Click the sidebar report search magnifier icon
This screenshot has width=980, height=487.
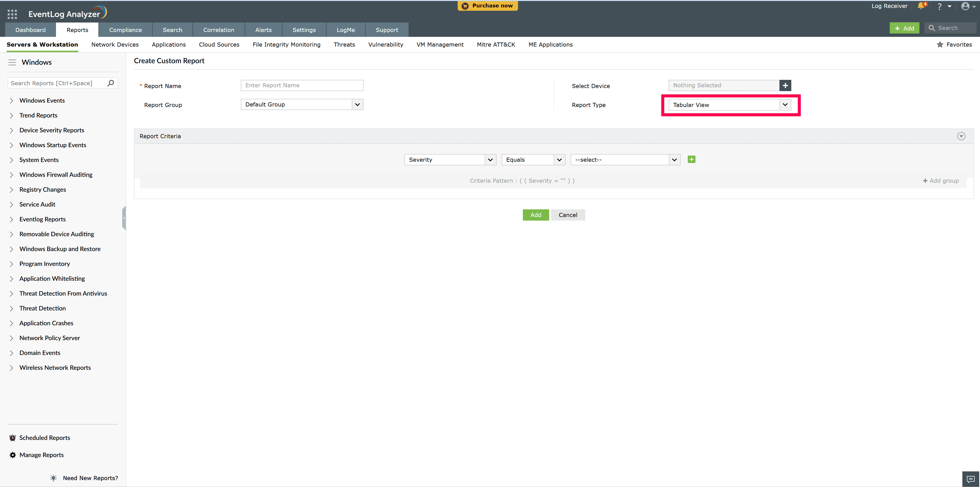click(110, 83)
